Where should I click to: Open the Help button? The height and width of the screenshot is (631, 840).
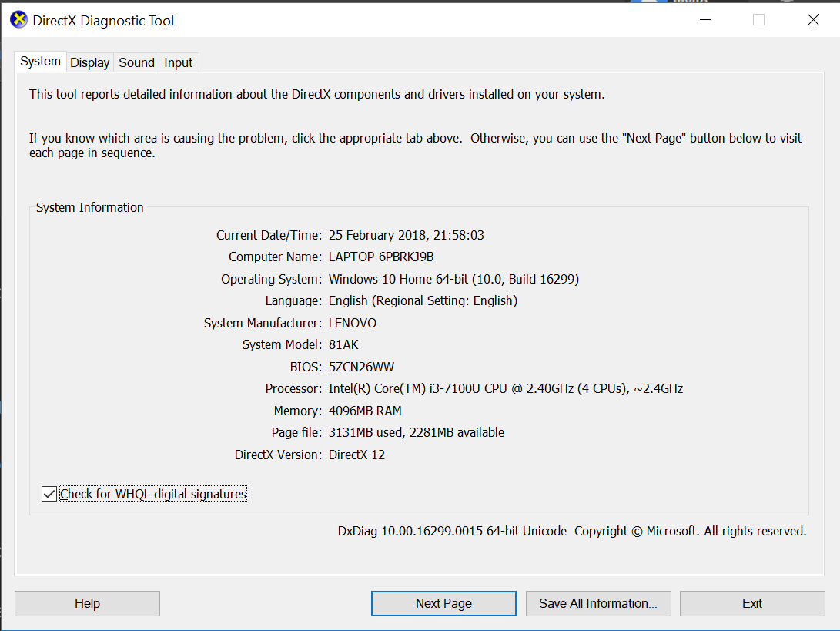[x=87, y=604]
